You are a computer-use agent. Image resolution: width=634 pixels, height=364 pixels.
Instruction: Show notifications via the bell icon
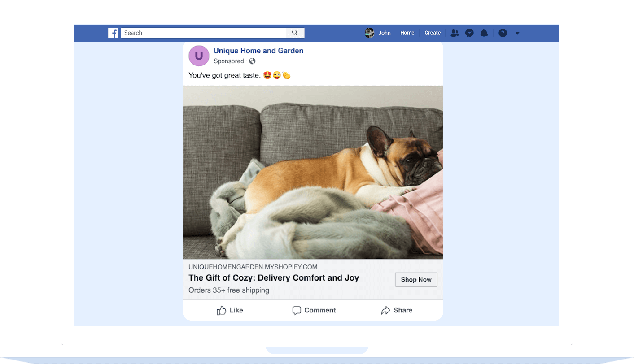[x=484, y=33]
